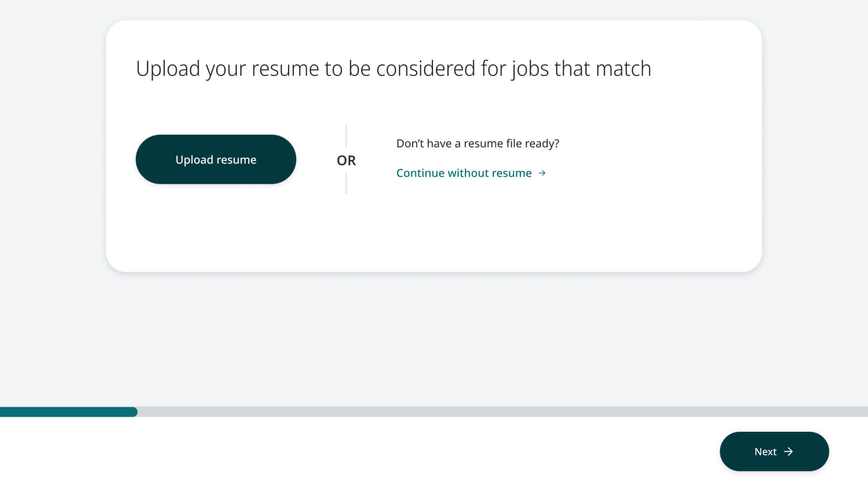
Task: Click the word "Upload" in the dark button
Action: pos(194,160)
